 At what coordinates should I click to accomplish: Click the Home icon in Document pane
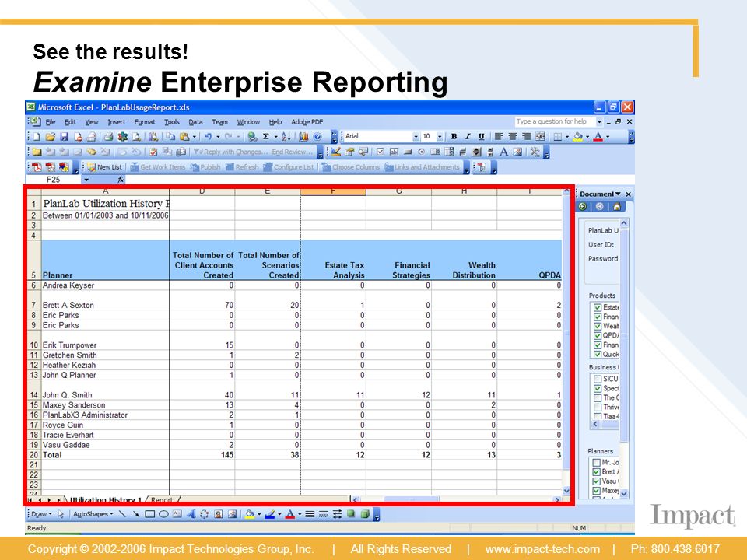point(617,207)
